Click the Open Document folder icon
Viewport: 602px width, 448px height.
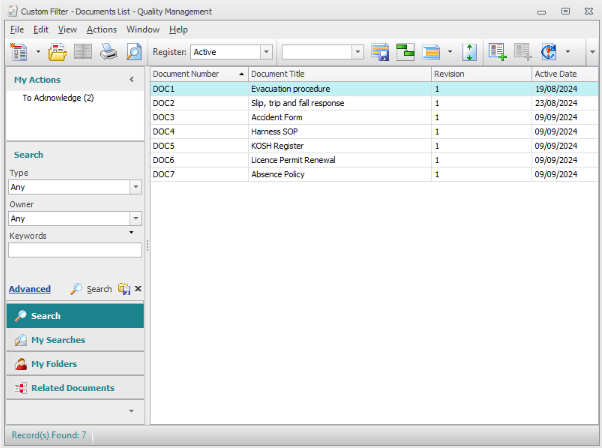pyautogui.click(x=57, y=52)
